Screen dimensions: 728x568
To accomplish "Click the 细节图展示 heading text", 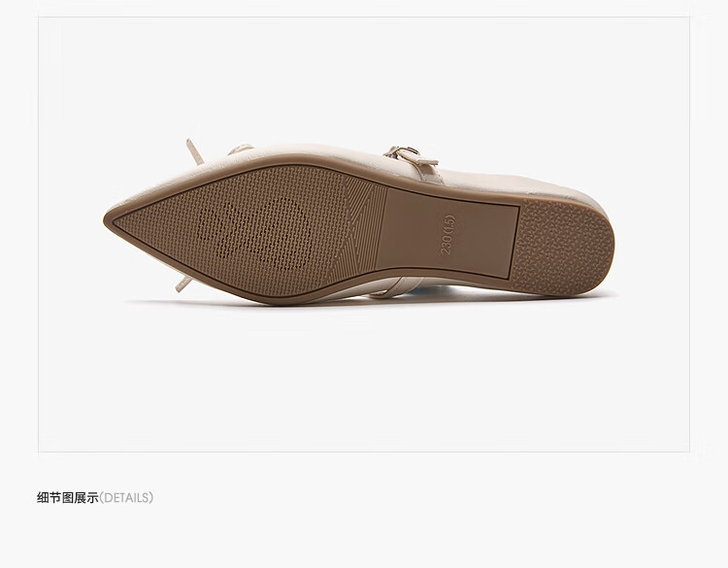I will 68,498.
